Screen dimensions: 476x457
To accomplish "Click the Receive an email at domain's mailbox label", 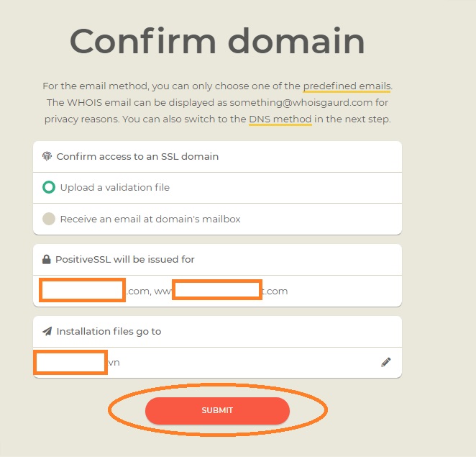I will (150, 219).
